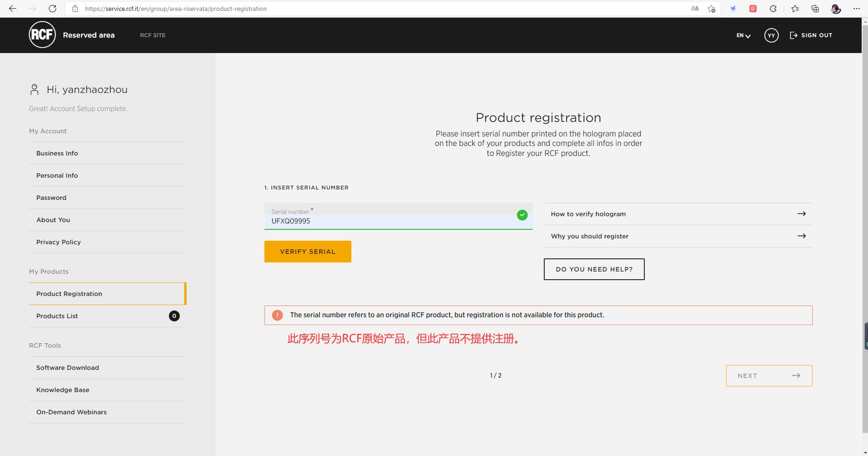Click the Reserved area title
The width and height of the screenshot is (868, 456).
click(89, 35)
